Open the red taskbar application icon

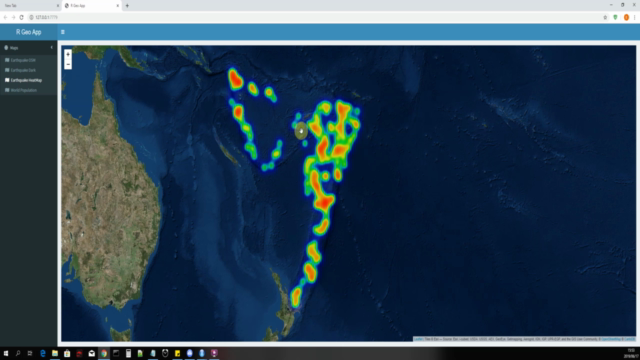click(79, 353)
